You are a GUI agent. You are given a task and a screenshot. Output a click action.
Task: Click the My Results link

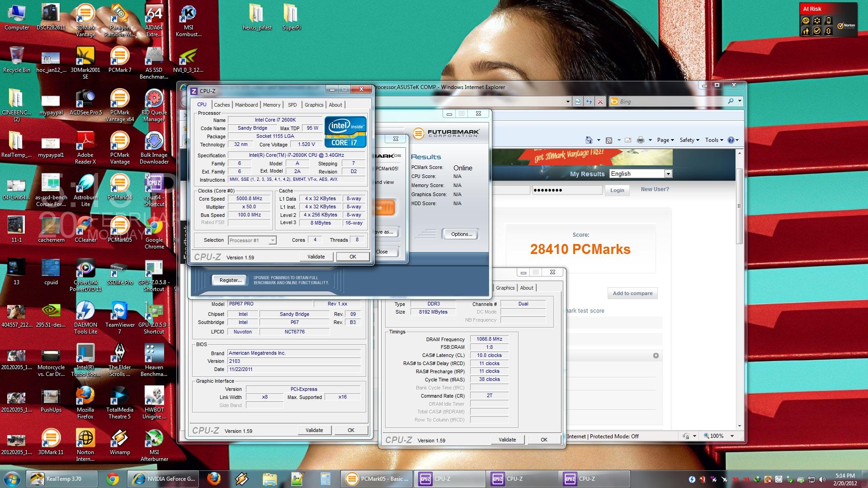(587, 174)
